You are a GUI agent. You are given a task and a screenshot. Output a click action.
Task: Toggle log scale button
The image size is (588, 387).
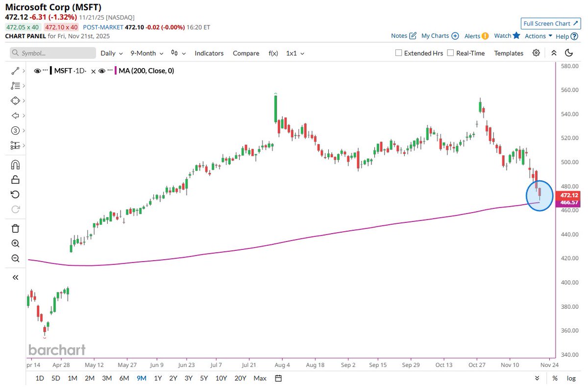(571, 378)
